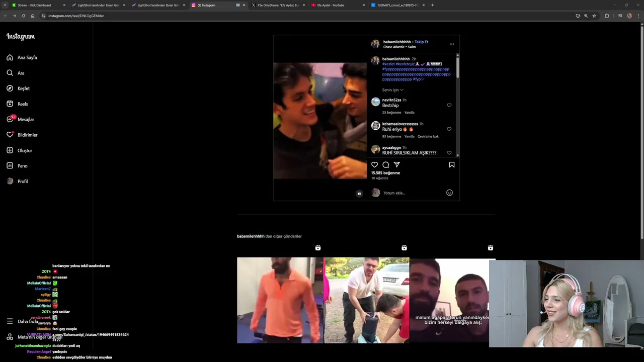Open browser extensions puzzle icon
Screen dimensions: 644x362
[607, 16]
